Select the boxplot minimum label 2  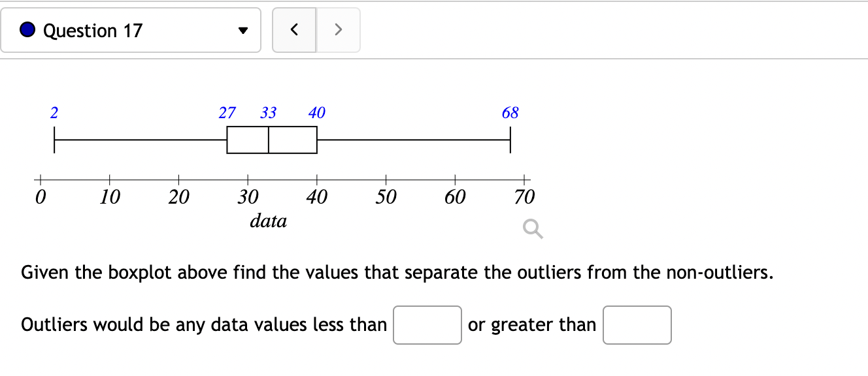pyautogui.click(x=54, y=112)
